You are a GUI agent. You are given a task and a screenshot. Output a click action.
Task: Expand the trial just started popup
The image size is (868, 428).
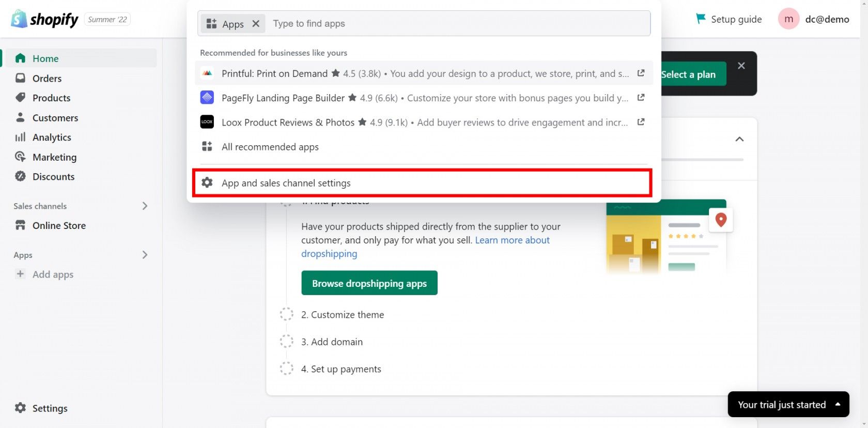point(838,404)
